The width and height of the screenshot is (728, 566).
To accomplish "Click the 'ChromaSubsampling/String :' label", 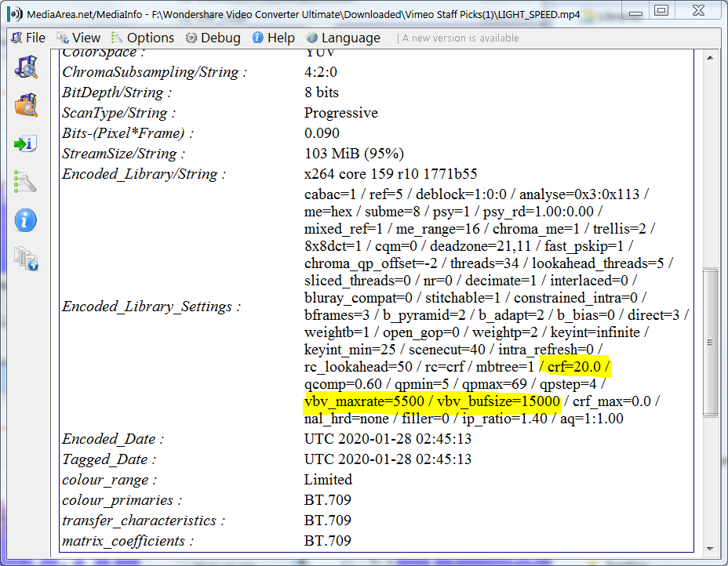I will 155,72.
